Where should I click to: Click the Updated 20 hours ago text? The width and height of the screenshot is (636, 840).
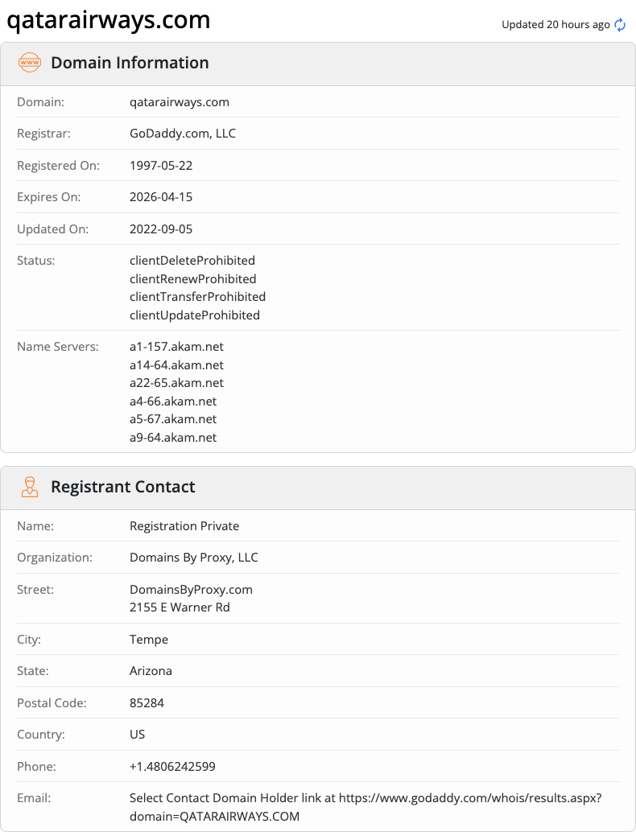pyautogui.click(x=555, y=25)
